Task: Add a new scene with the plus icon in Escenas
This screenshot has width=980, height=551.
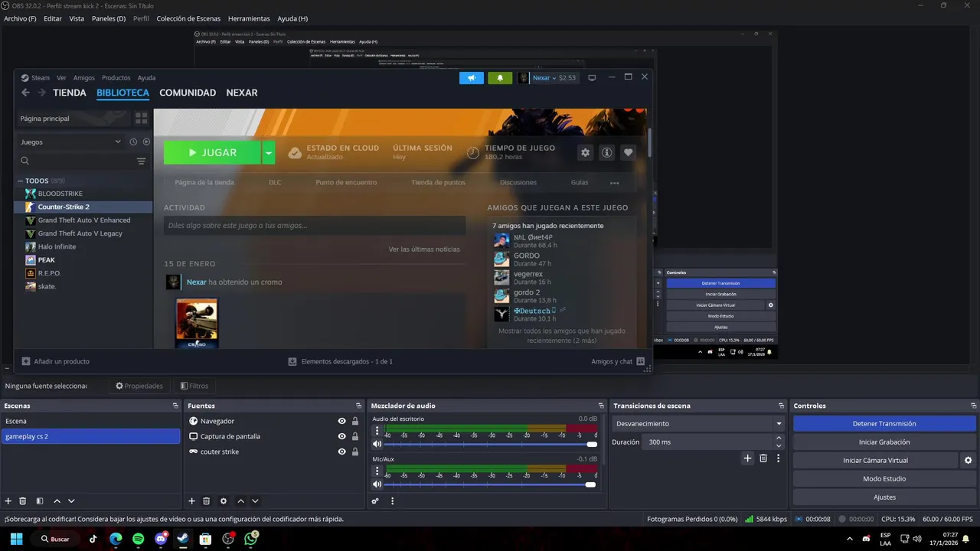Action: pos(8,501)
